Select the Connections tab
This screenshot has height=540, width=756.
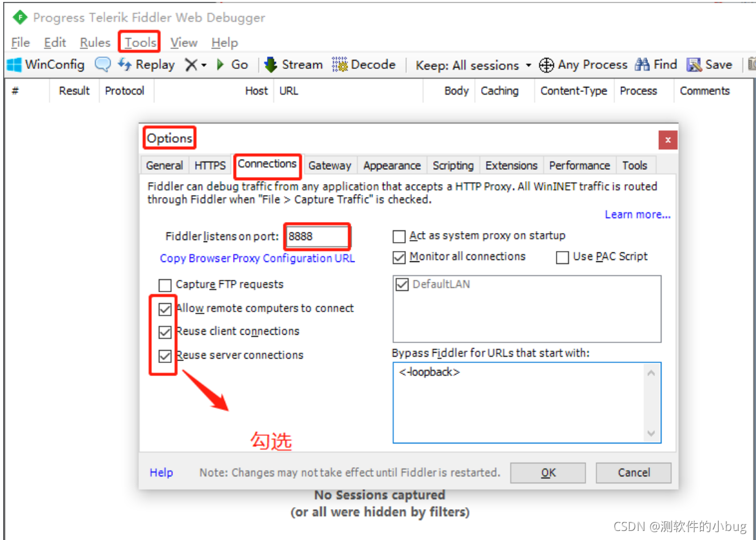click(x=267, y=164)
